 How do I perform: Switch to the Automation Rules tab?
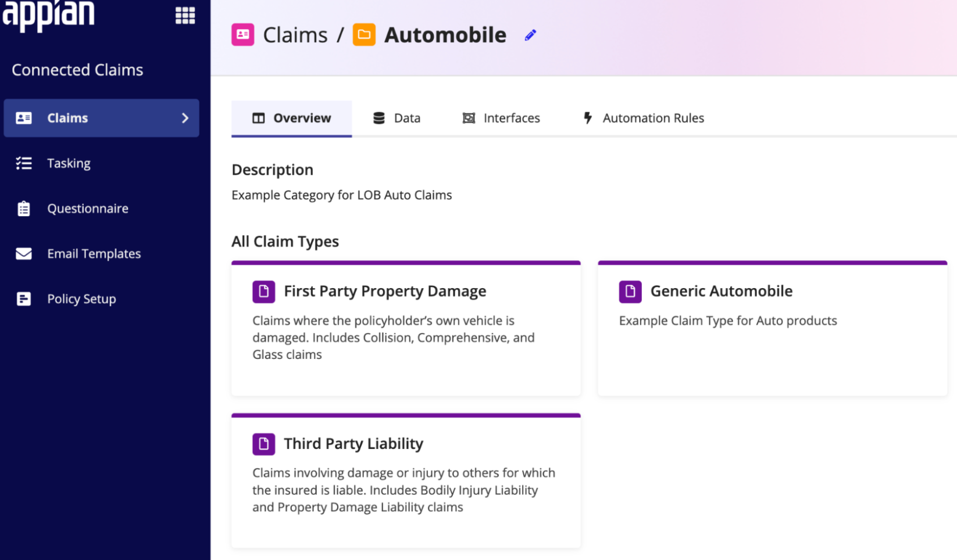(643, 119)
